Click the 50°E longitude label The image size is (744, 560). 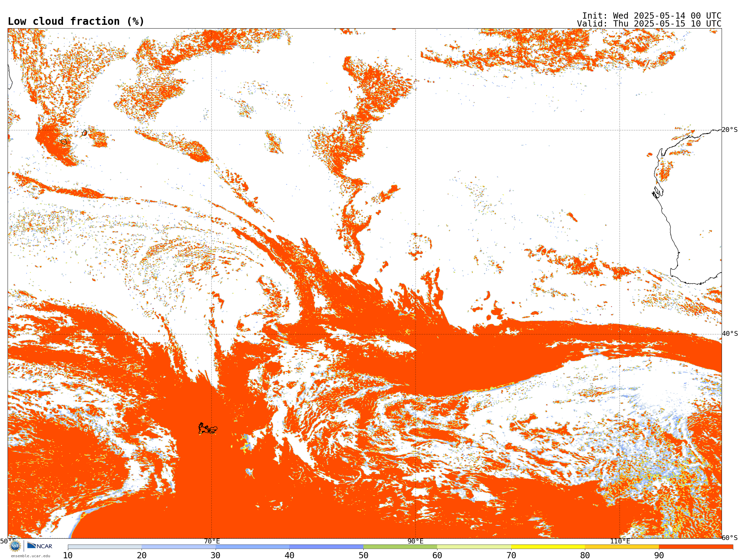pos(8,541)
